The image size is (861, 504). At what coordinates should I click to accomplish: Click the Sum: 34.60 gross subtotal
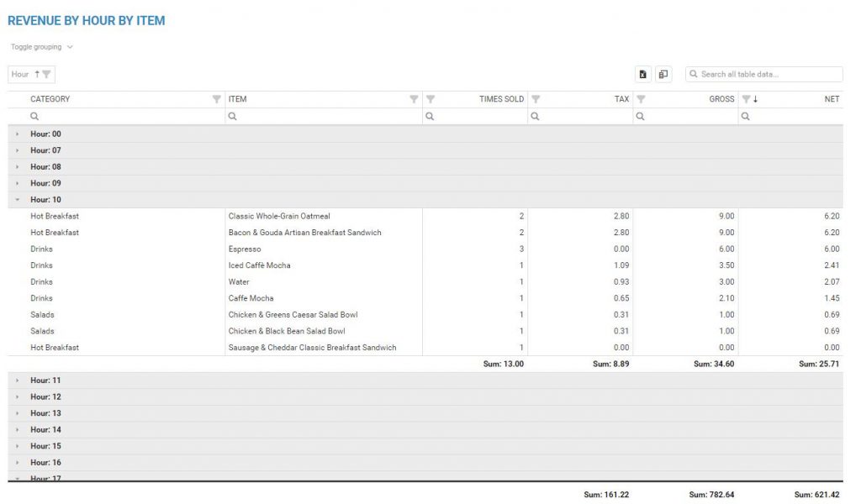pyautogui.click(x=714, y=364)
